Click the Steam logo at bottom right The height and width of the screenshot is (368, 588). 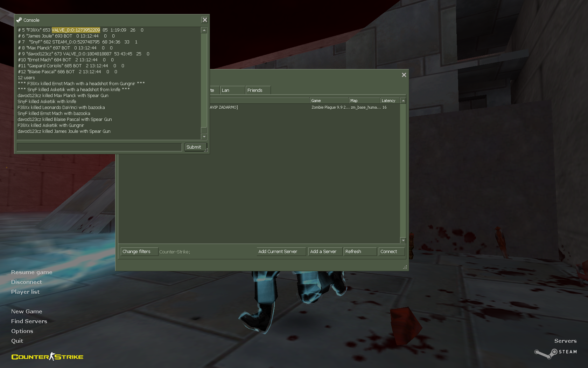tap(555, 352)
